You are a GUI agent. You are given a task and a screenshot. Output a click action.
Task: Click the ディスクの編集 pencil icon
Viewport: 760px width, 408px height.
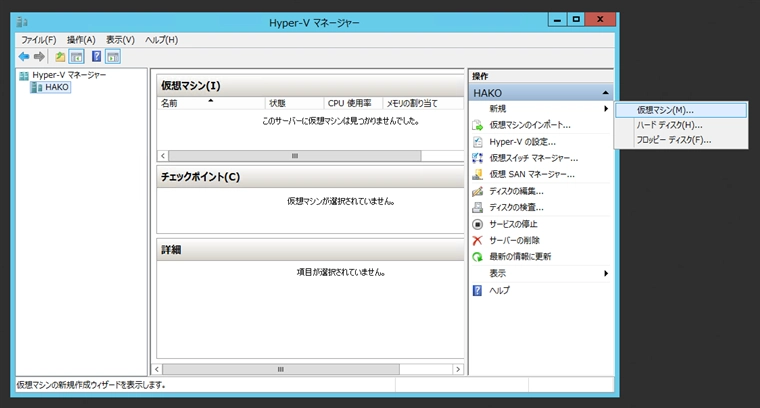click(x=477, y=191)
